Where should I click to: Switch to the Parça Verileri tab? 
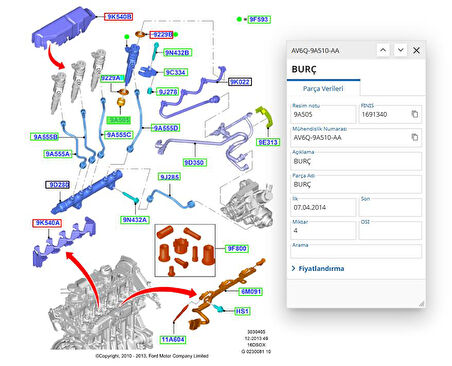click(323, 89)
